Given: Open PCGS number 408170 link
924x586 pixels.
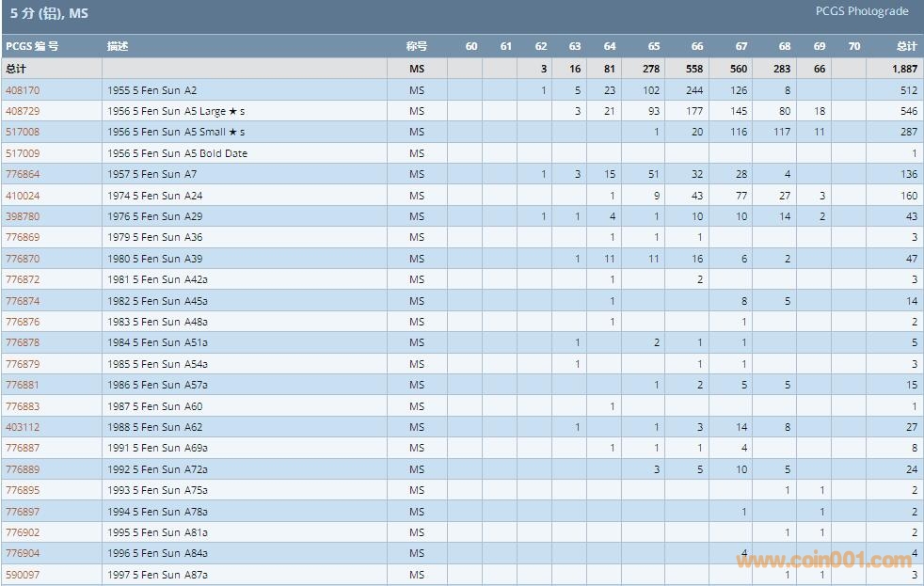Looking at the screenshot, I should pyautogui.click(x=23, y=90).
